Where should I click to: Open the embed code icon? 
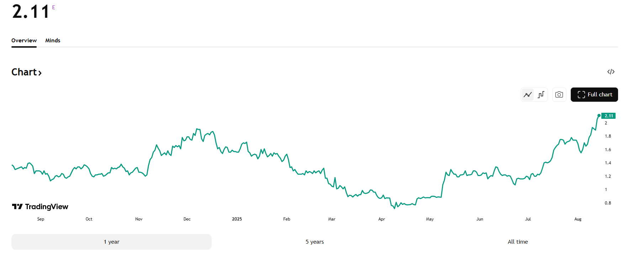pyautogui.click(x=611, y=72)
